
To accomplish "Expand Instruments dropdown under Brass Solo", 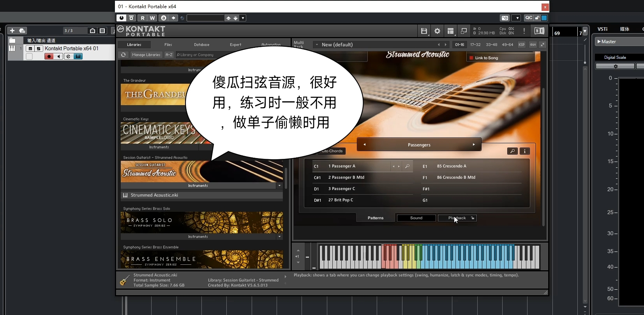I will (279, 237).
